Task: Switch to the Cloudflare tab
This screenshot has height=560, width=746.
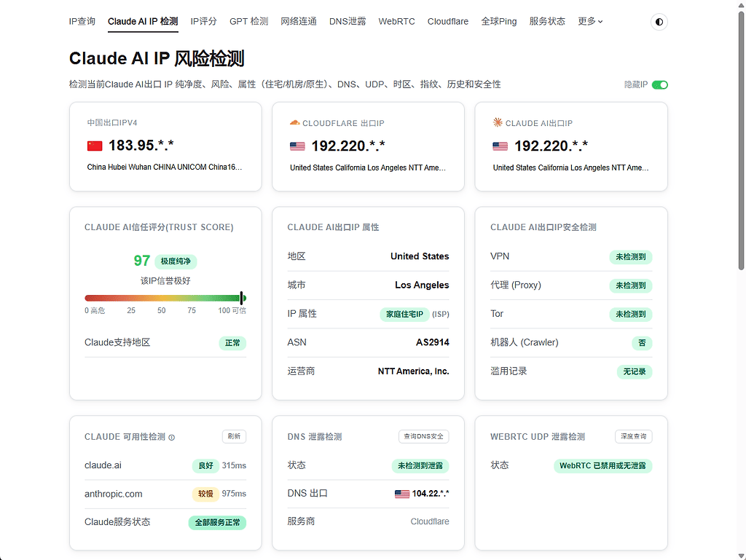Action: pyautogui.click(x=448, y=21)
